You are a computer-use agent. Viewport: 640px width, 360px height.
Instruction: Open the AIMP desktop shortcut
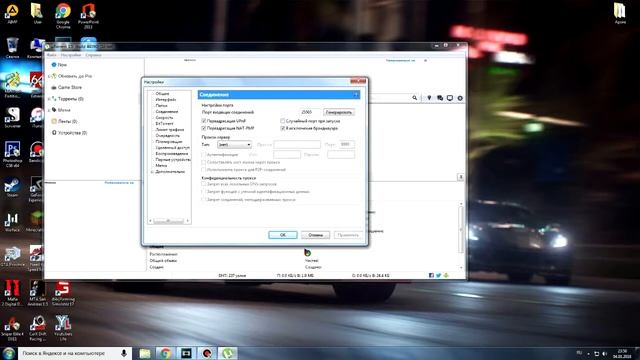[x=12, y=13]
